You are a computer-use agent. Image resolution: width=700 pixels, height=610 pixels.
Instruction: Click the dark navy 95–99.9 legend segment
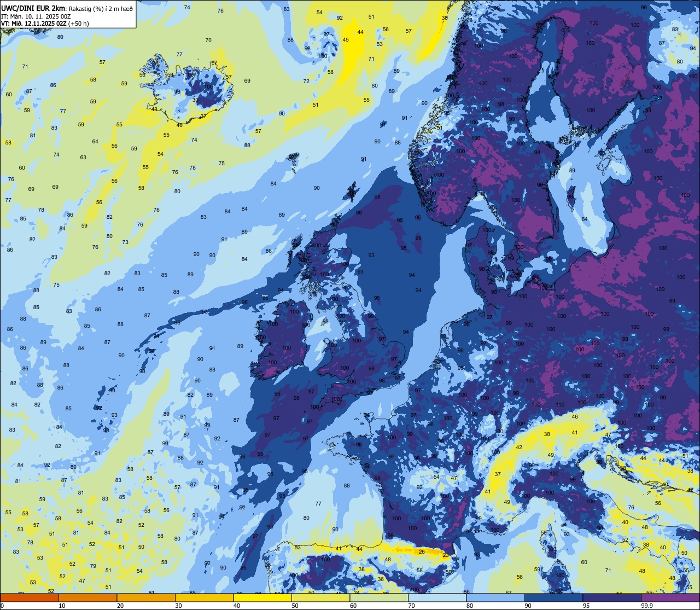pos(612,597)
